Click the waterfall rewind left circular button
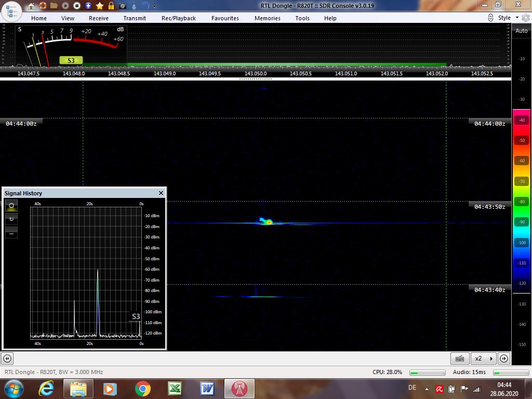This screenshot has width=532, height=399. coord(7,358)
